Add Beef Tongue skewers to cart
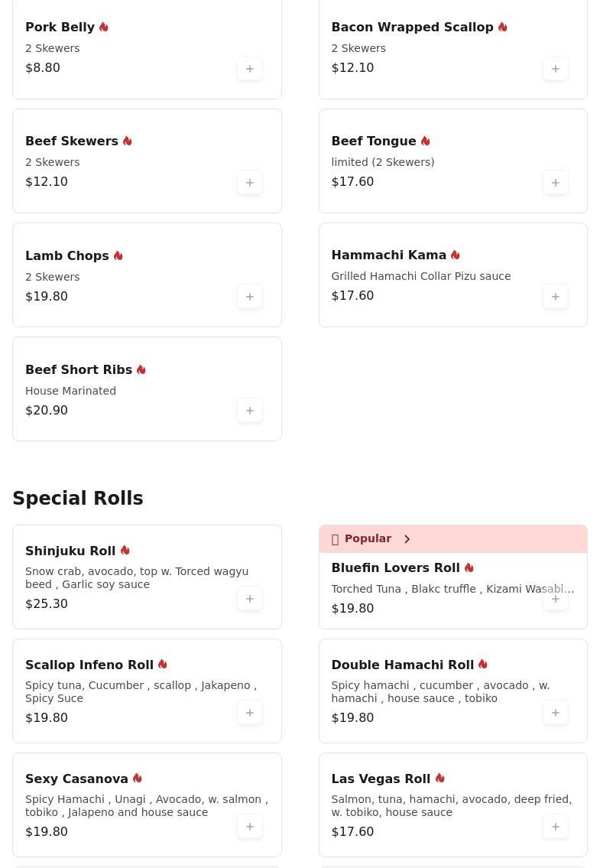 tap(556, 183)
